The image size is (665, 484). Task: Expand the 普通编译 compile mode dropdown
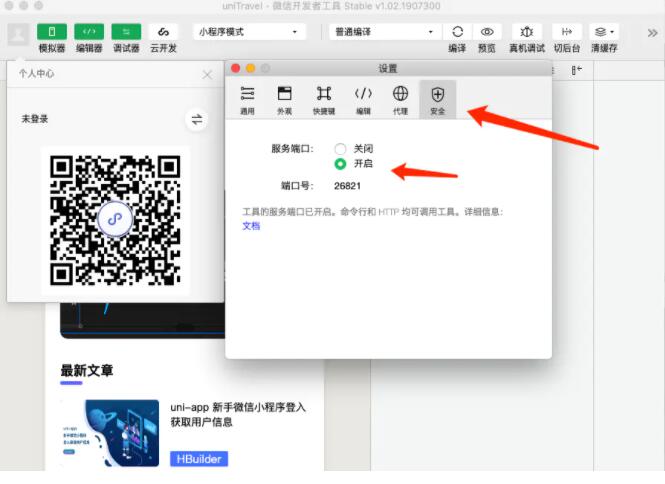pyautogui.click(x=384, y=32)
